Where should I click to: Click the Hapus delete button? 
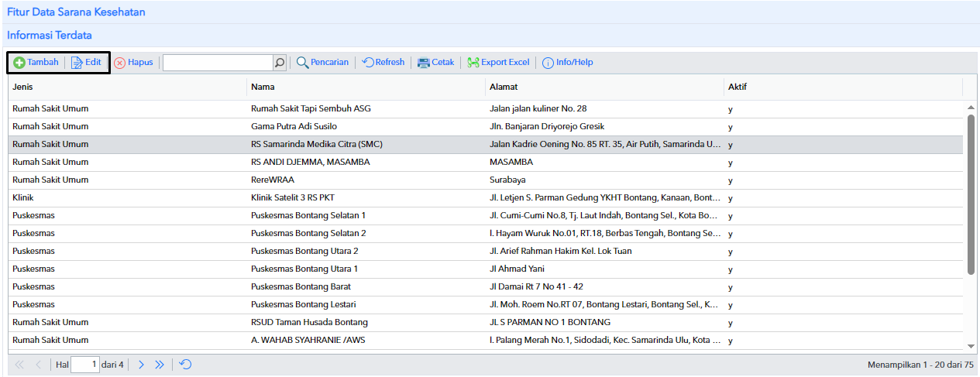pos(133,63)
